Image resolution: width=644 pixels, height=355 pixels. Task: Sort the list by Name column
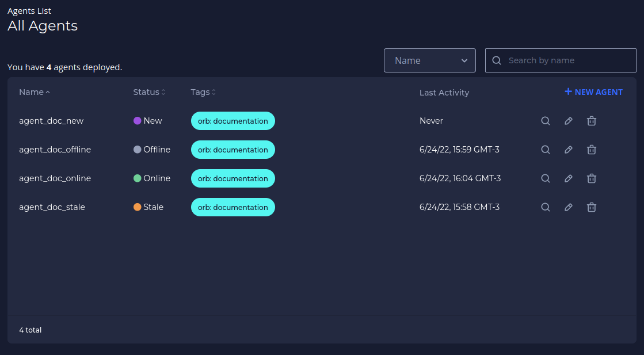coord(35,92)
